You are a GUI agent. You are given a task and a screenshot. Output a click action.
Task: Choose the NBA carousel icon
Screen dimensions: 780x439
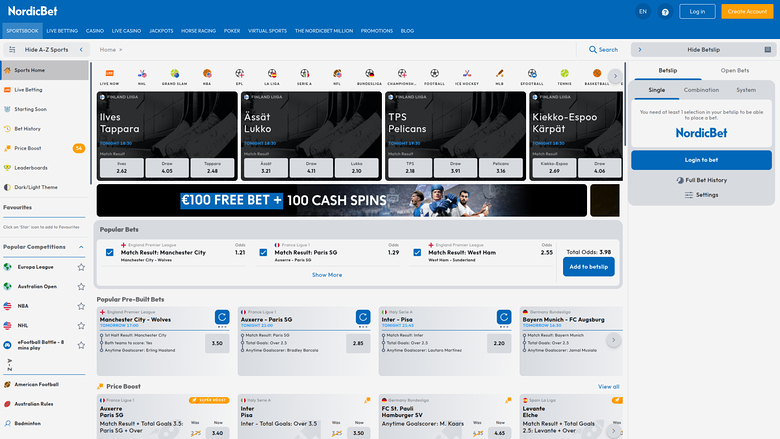pyautogui.click(x=207, y=77)
